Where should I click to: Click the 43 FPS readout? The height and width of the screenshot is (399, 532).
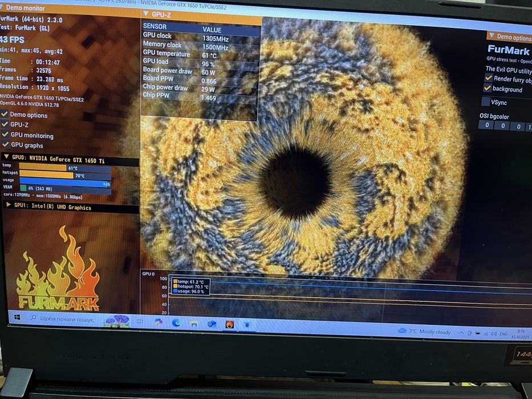[12, 39]
